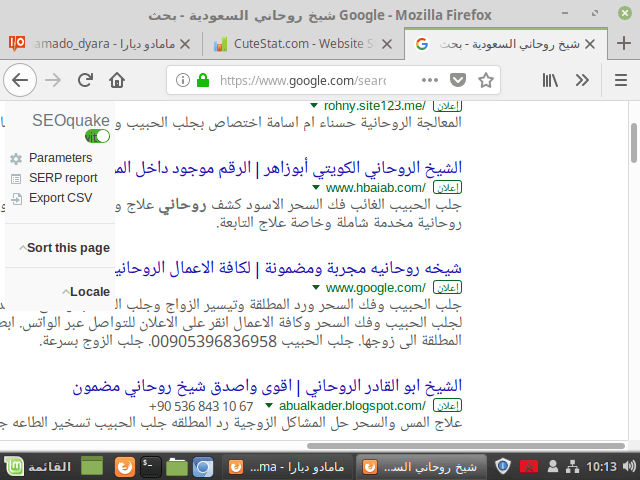Open the SERP report link
The width and height of the screenshot is (640, 480).
[63, 178]
